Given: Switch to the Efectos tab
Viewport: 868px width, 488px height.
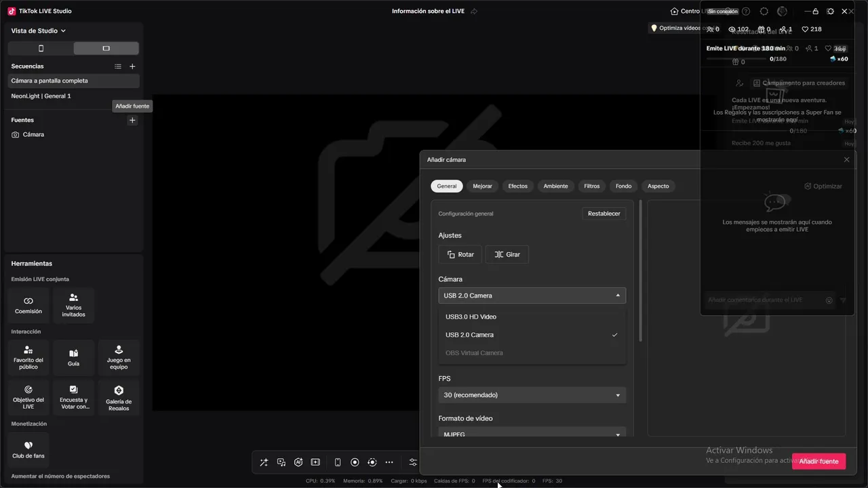Looking at the screenshot, I should coord(518,186).
